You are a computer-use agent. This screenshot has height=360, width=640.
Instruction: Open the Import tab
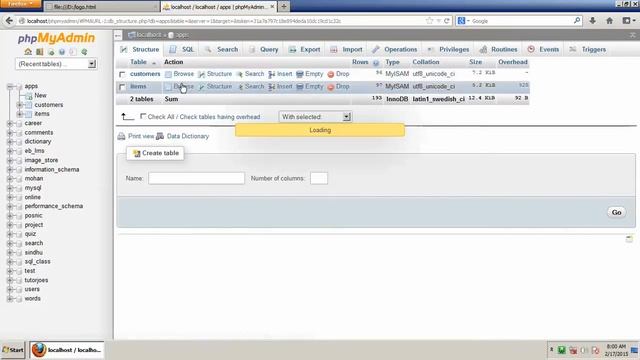[346, 49]
